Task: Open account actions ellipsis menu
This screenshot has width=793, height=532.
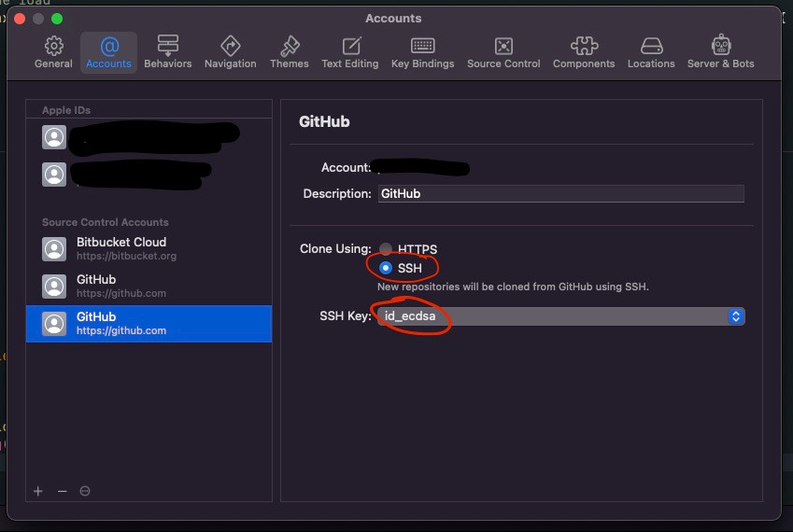Action: click(x=85, y=491)
